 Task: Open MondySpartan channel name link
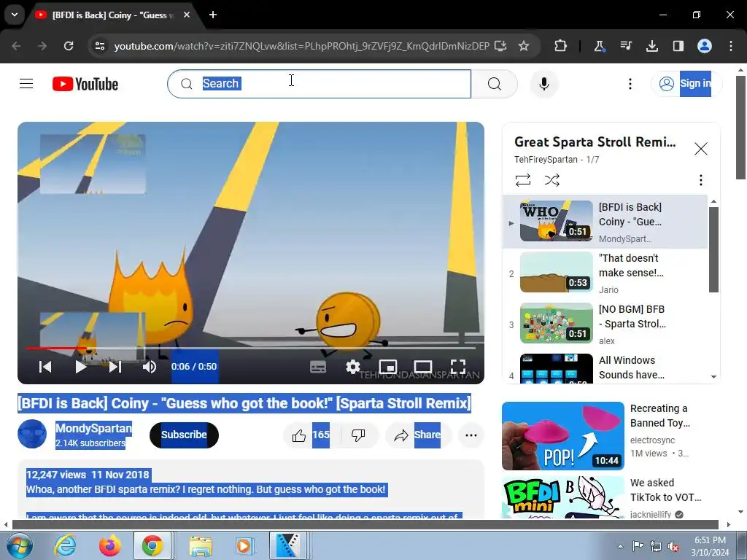[93, 428]
